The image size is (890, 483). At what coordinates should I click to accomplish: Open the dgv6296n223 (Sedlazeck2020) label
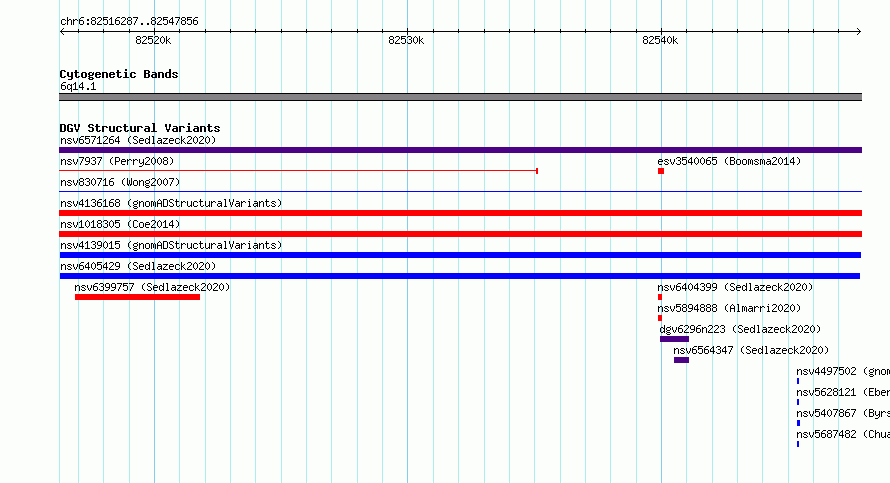pyautogui.click(x=740, y=329)
